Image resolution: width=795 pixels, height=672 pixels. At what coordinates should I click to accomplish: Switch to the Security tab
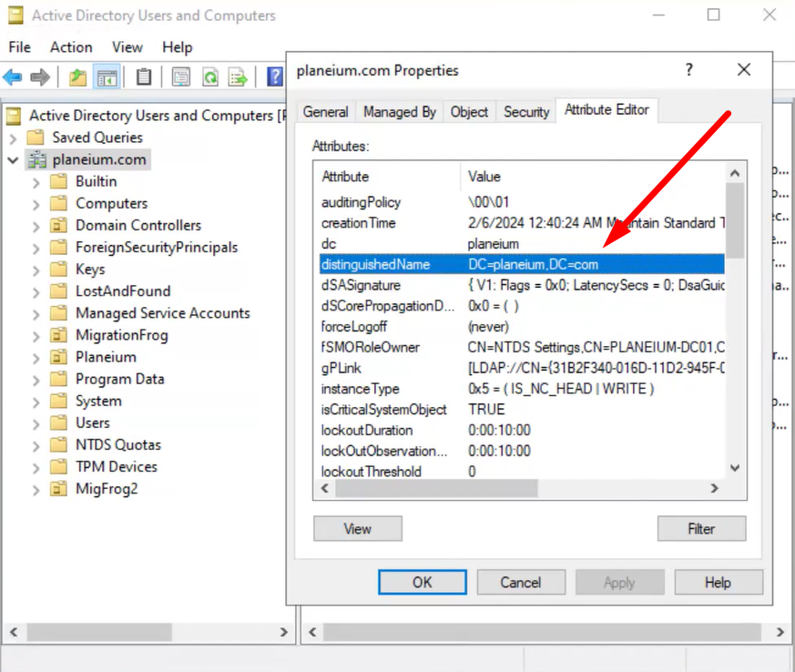point(525,110)
